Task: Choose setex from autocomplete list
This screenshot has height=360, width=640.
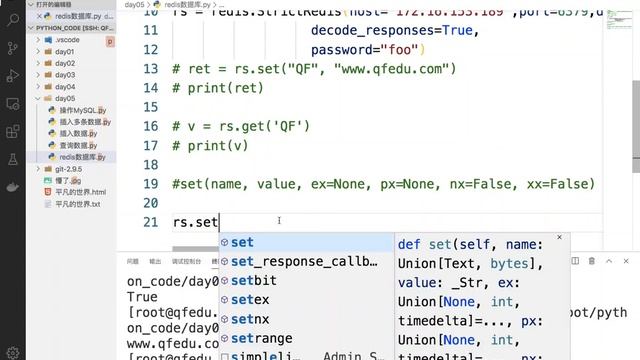Action: 306,300
